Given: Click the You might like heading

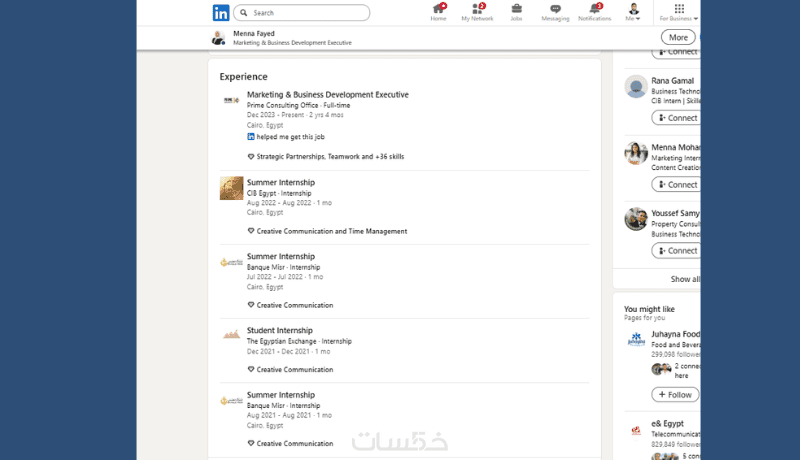Looking at the screenshot, I should [649, 309].
